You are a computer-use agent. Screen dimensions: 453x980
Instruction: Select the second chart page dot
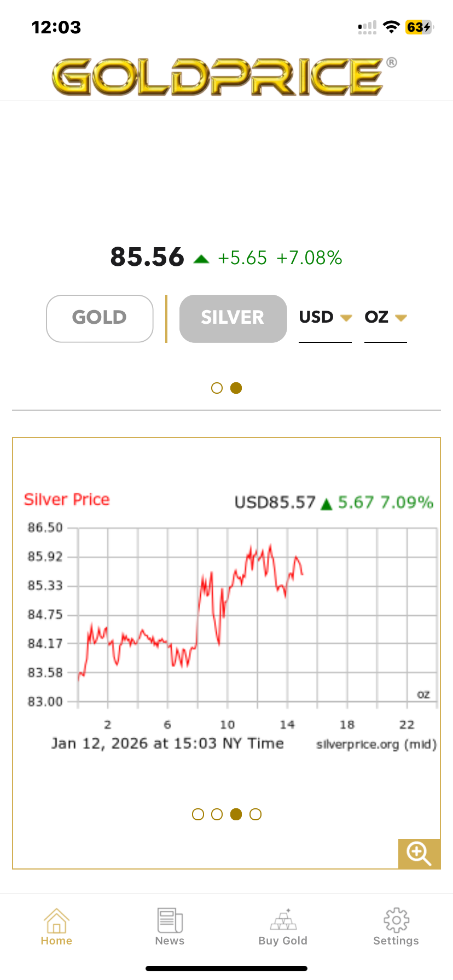click(217, 814)
